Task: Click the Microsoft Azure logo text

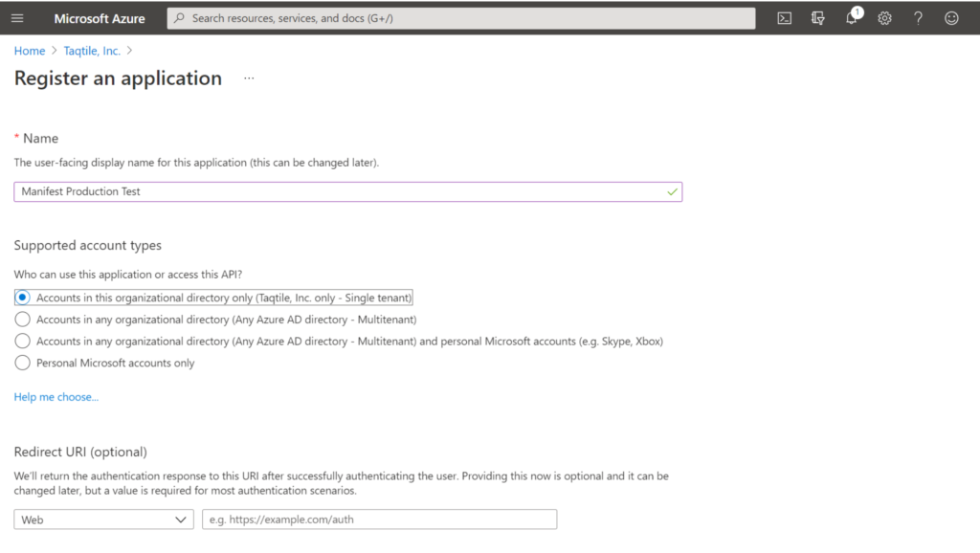Action: (100, 19)
